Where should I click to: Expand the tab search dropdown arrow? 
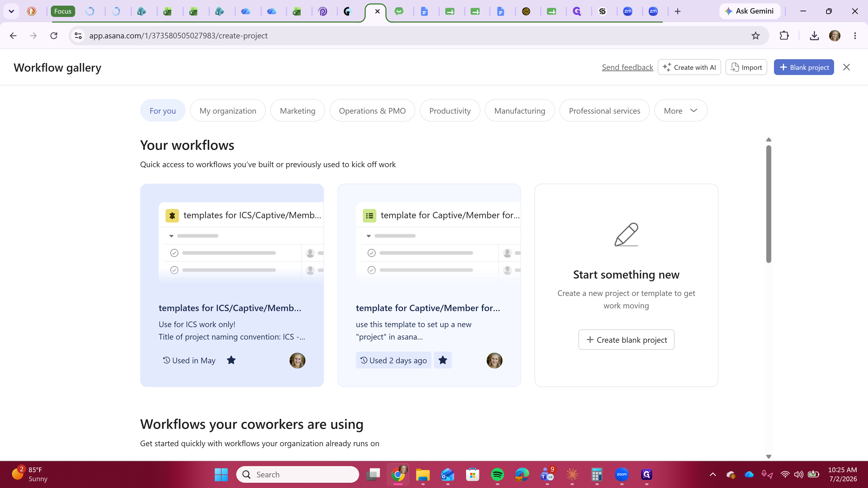click(11, 12)
